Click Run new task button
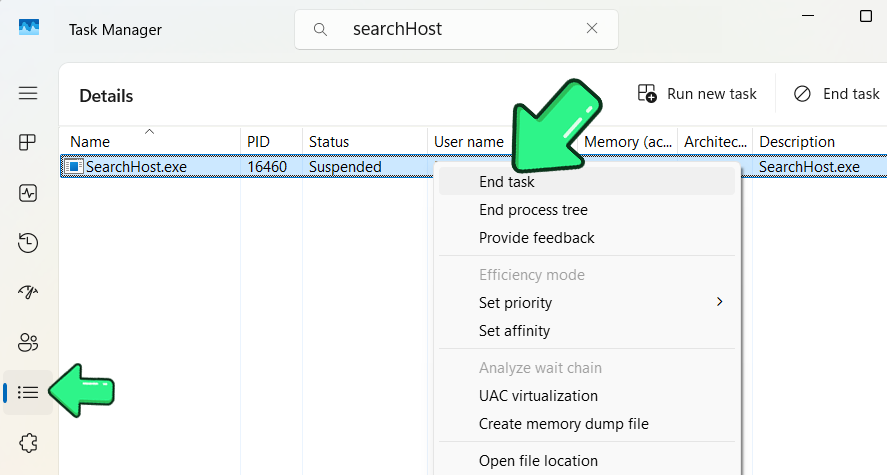887x475 pixels. 696,93
